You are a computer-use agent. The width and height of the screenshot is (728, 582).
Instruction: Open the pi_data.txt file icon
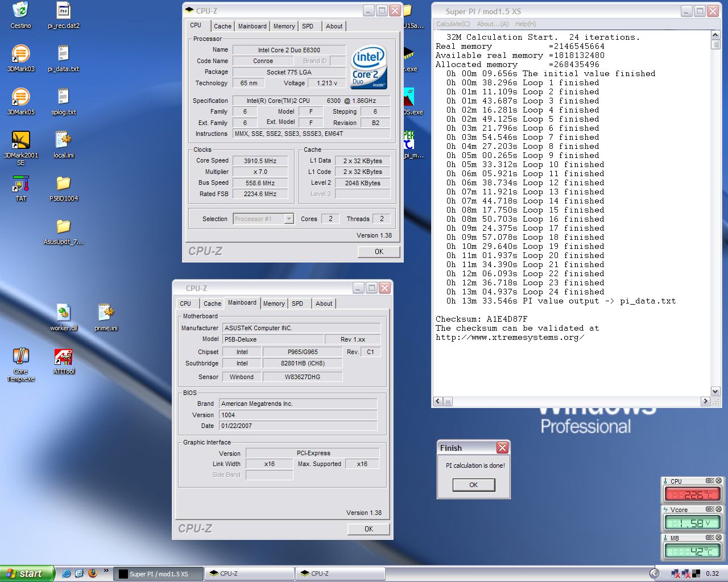click(x=63, y=53)
